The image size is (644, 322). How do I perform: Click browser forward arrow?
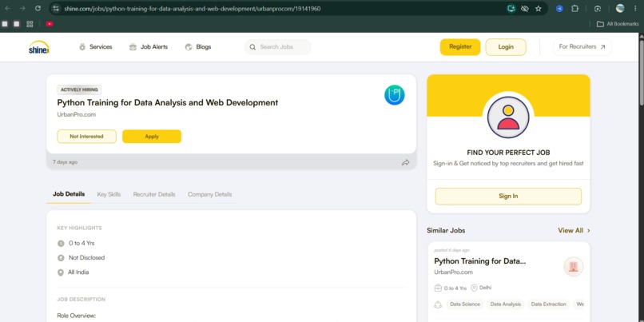22,8
